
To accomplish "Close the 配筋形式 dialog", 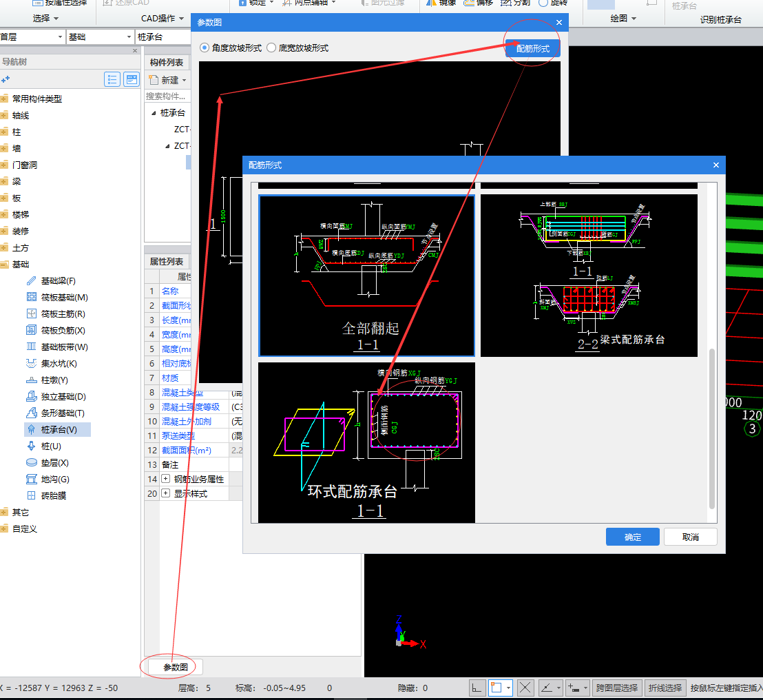I will click(x=715, y=165).
